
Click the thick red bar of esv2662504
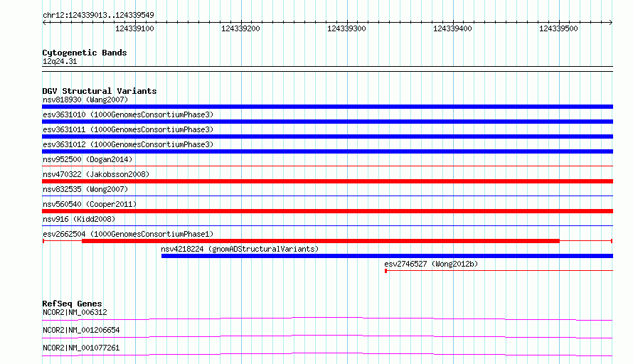321,241
